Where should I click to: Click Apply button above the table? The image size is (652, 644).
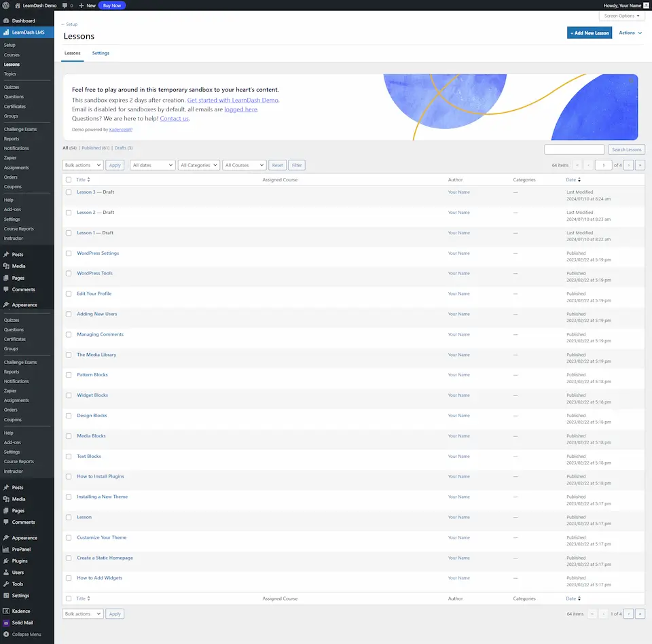pyautogui.click(x=115, y=165)
